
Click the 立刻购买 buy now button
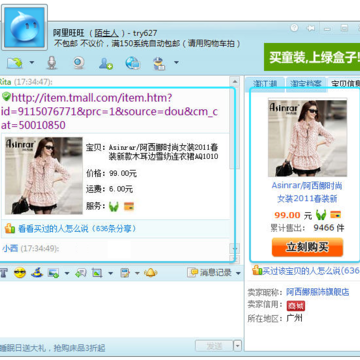307,247
